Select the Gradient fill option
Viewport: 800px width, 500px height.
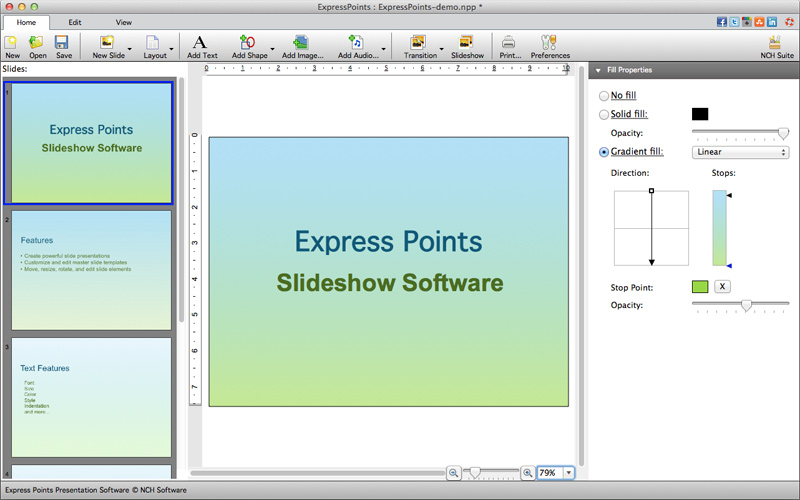(604, 152)
